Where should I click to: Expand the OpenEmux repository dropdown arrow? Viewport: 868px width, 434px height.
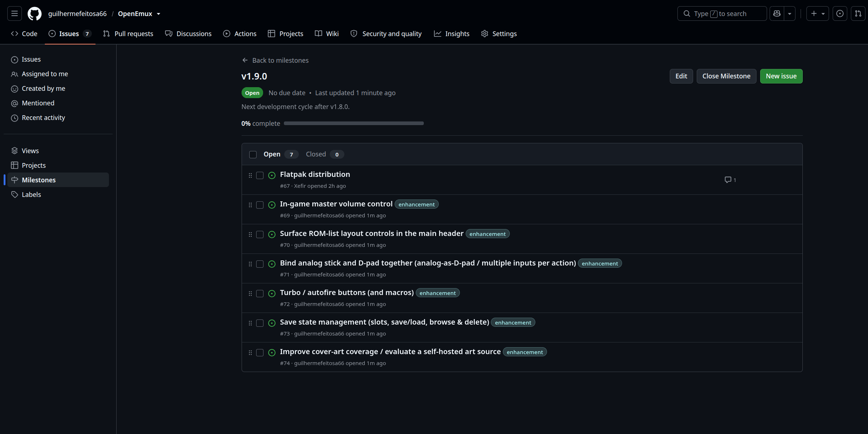[159, 14]
